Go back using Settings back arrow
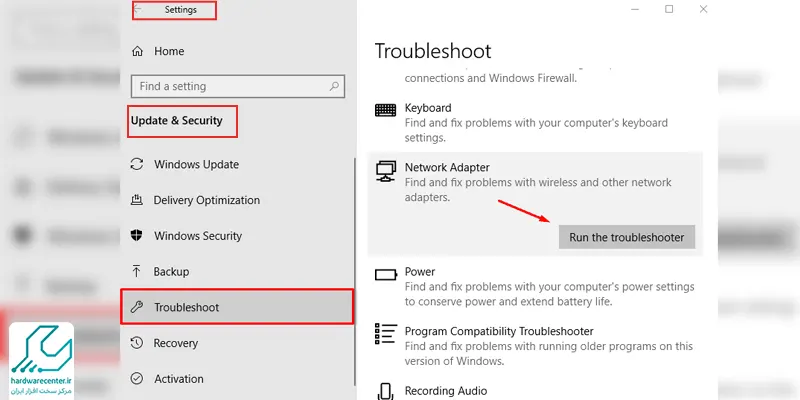The width and height of the screenshot is (800, 400). click(x=138, y=10)
